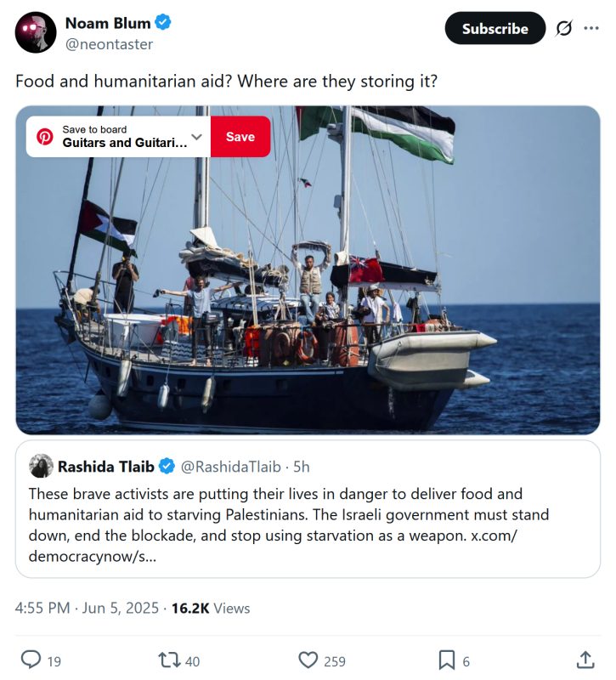
Task: Click the Grok actions icon near Subscribe
Action: point(562,28)
